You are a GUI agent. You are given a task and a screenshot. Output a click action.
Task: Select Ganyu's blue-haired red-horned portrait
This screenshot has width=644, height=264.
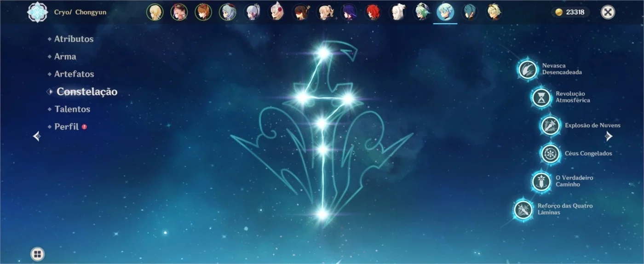[227, 12]
